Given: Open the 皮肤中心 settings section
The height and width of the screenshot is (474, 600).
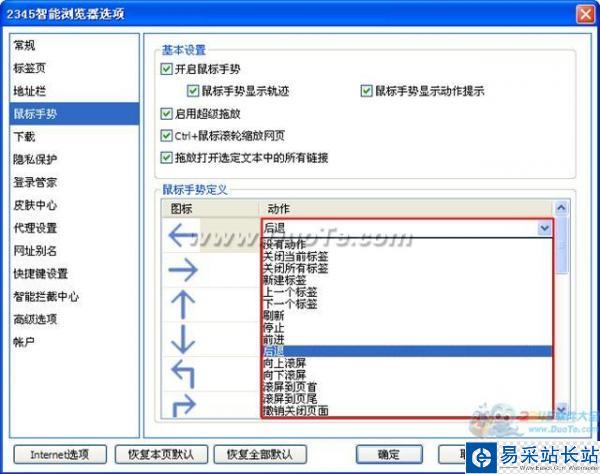Looking at the screenshot, I should pyautogui.click(x=74, y=205).
